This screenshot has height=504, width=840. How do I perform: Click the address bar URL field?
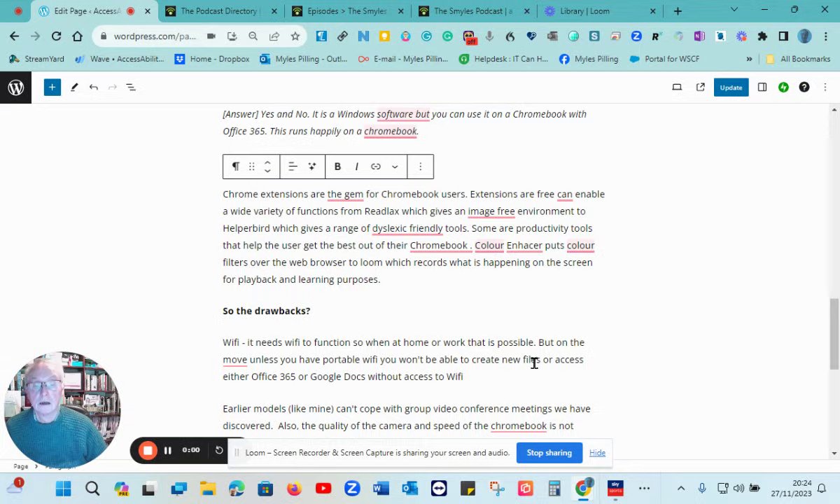click(154, 36)
